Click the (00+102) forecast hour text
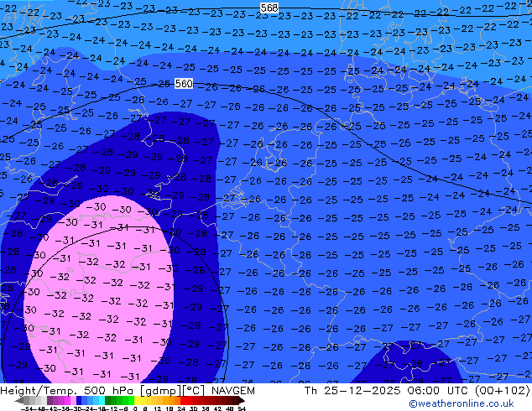The image size is (532, 411). [x=501, y=391]
